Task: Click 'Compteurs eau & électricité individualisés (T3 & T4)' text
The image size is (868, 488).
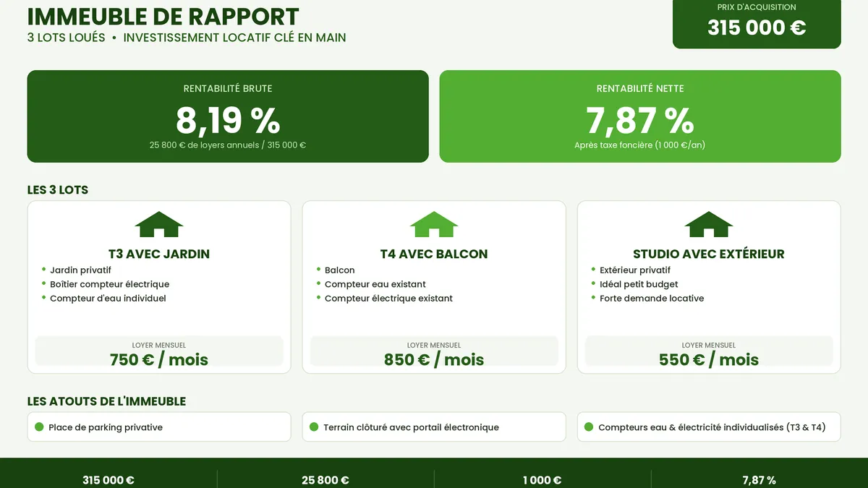Action: pyautogui.click(x=712, y=427)
